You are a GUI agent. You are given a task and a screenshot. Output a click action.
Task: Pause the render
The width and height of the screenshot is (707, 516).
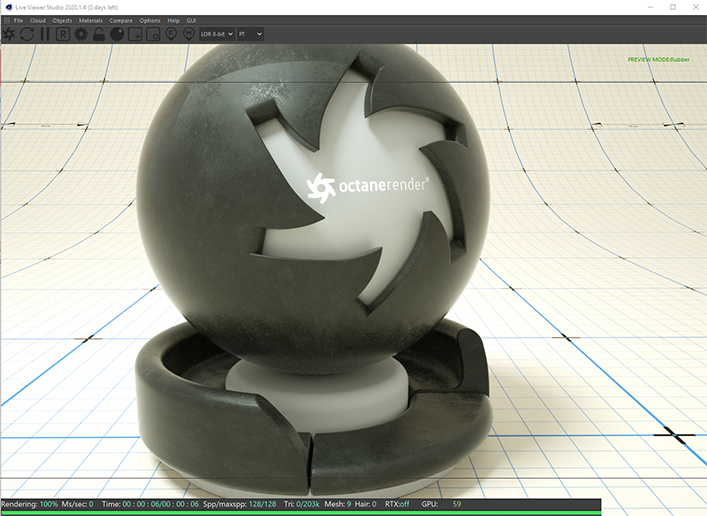point(45,34)
